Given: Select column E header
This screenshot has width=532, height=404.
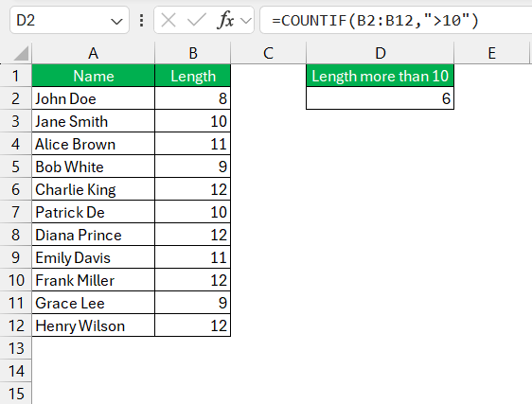Looking at the screenshot, I should click(x=491, y=53).
